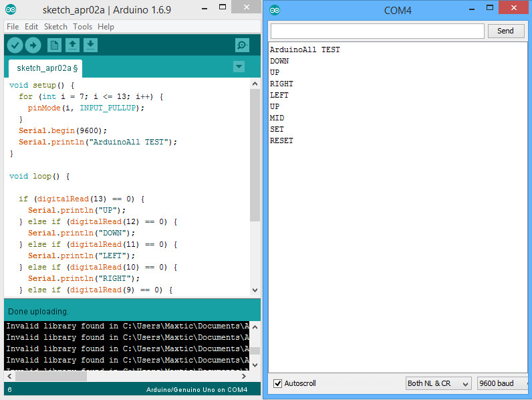Open the Help menu
The image size is (532, 400).
106,27
